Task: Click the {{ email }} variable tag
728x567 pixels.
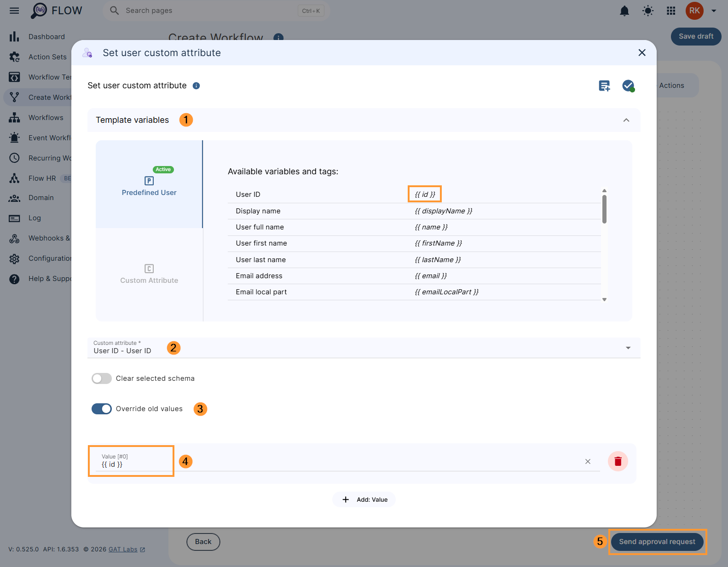Action: [x=431, y=276]
